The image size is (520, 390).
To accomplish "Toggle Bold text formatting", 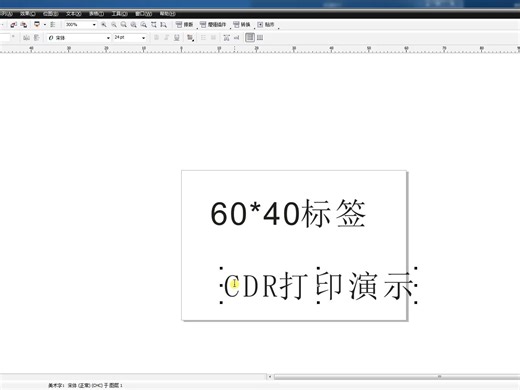I will point(156,38).
